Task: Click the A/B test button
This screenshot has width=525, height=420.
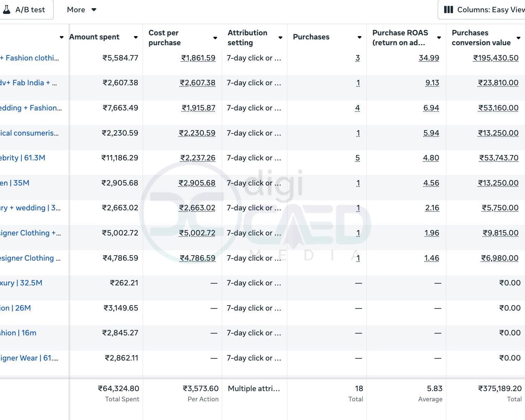Action: (30, 10)
